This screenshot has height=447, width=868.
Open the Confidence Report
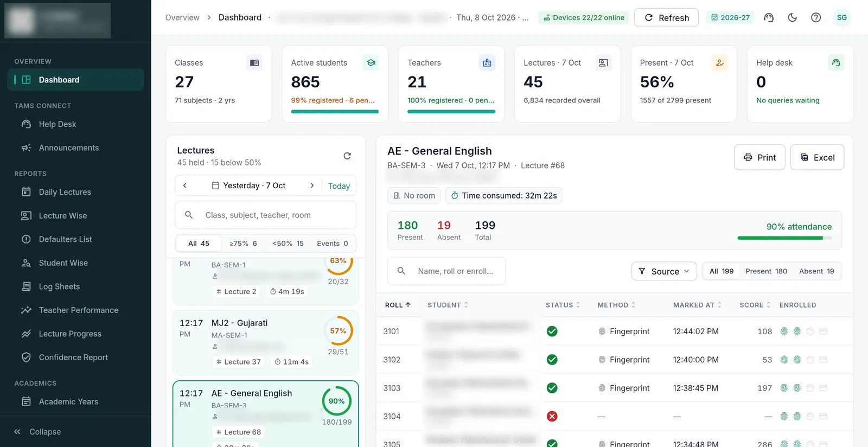75,357
